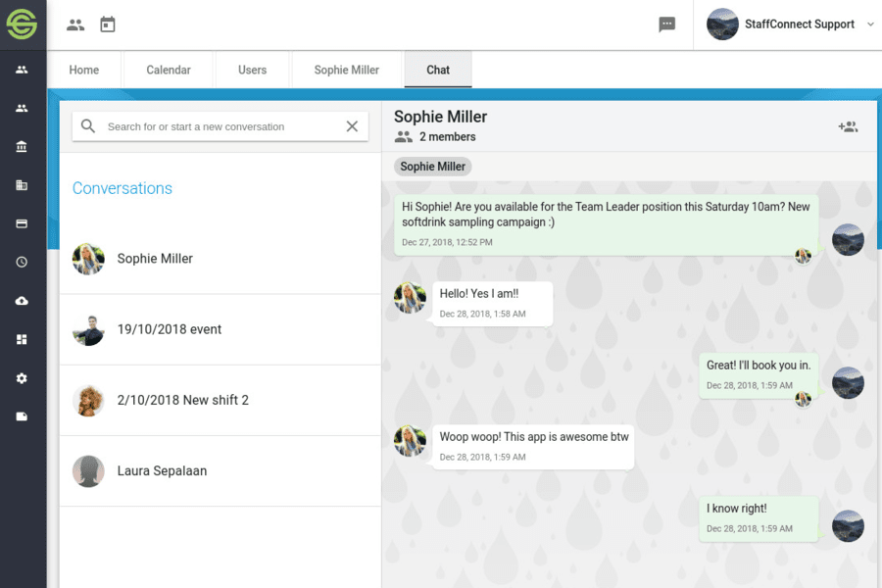This screenshot has width=882, height=588.
Task: Click the dashboard grid icon in the sidebar
Action: tap(22, 340)
